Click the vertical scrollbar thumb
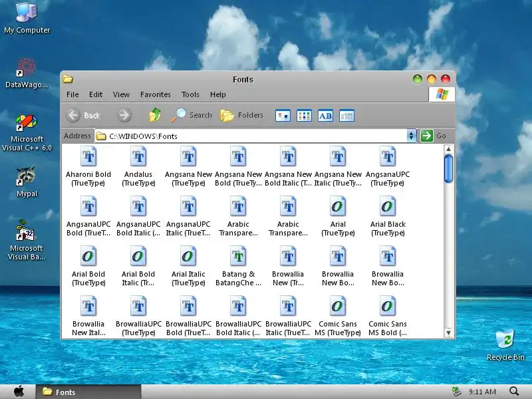Screen dimensions: 532x399 pyautogui.click(x=448, y=169)
